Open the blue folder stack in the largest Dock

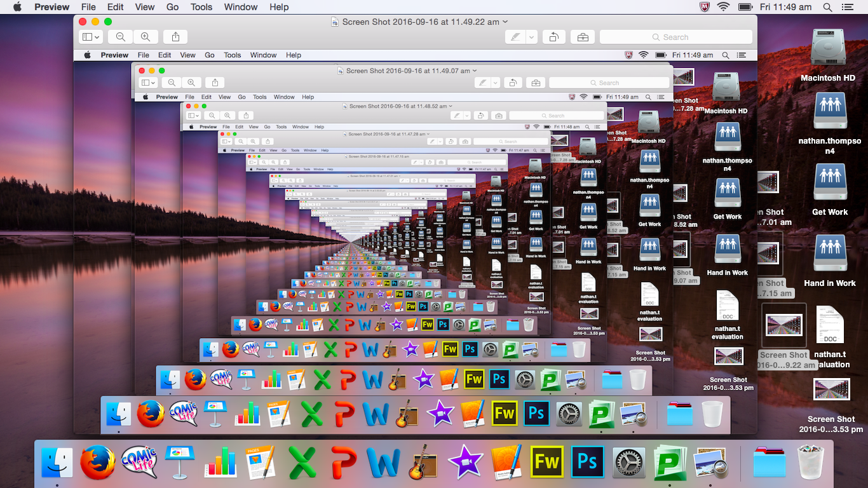[x=770, y=462]
